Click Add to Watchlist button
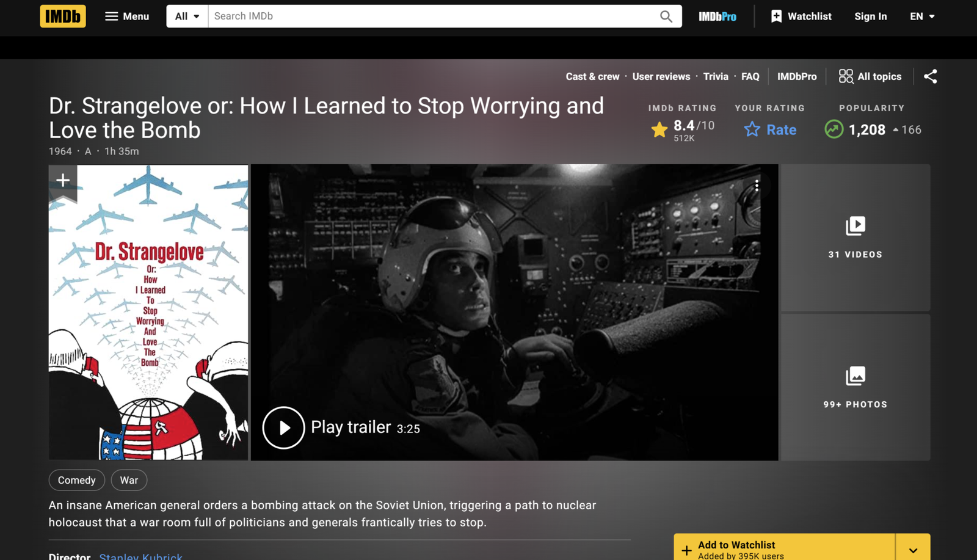Viewport: 977px width, 560px height. pyautogui.click(x=784, y=549)
